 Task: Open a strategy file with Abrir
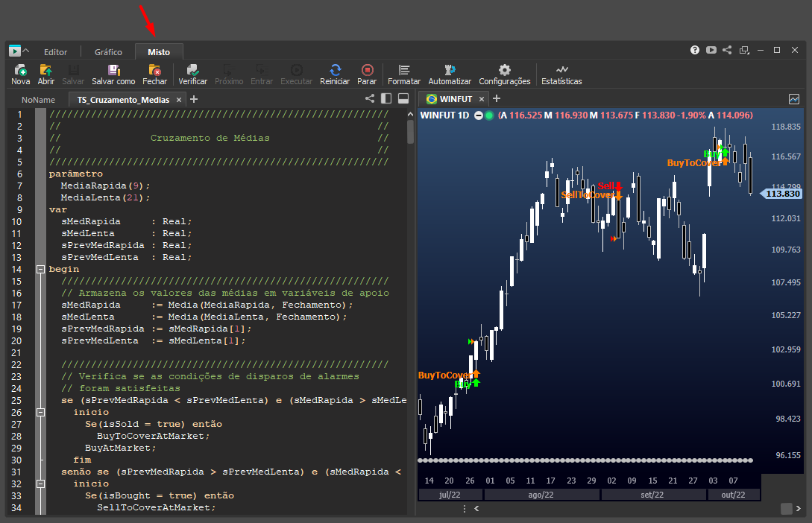pyautogui.click(x=45, y=75)
